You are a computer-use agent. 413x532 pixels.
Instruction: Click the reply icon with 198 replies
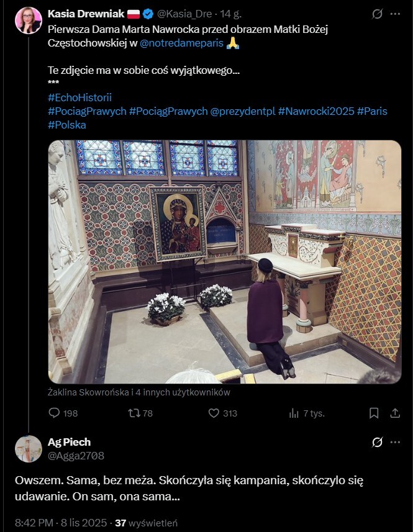55,413
